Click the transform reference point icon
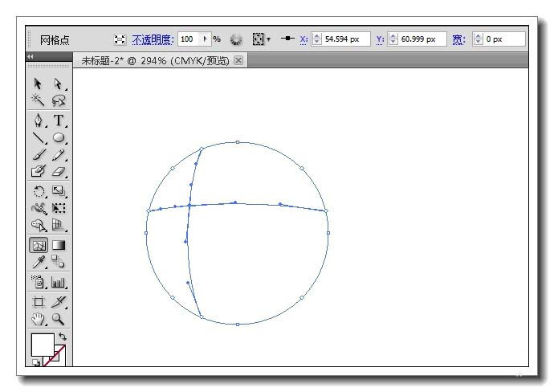Image resolution: width=554 pixels, height=392 pixels. coord(288,39)
